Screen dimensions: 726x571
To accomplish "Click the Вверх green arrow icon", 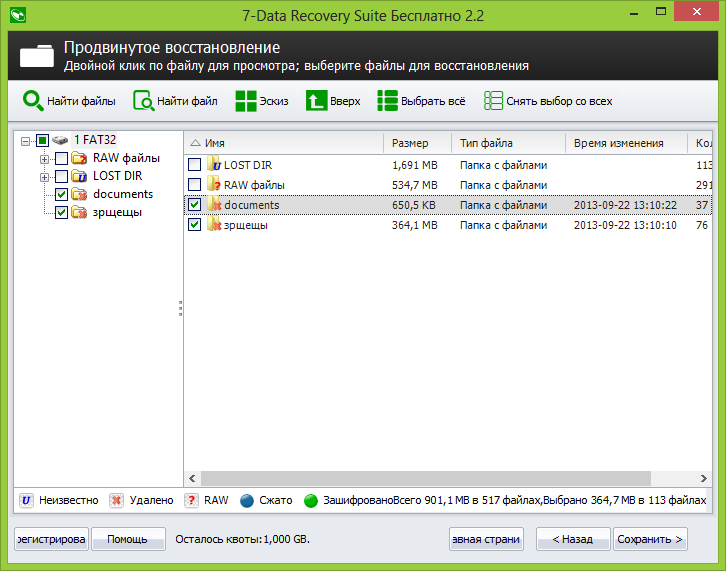I will click(x=316, y=101).
